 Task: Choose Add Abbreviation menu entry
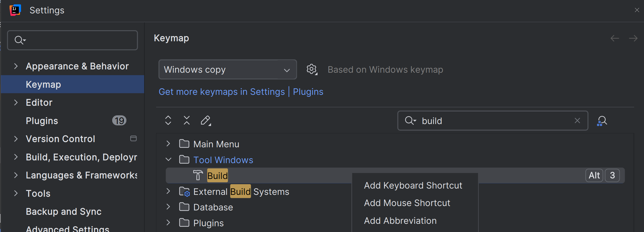click(400, 221)
